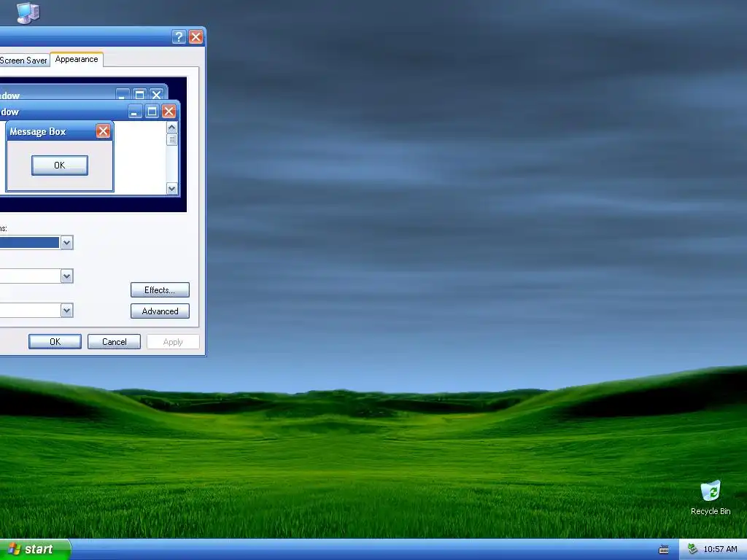747x560 pixels.
Task: Open the Advanced appearance settings
Action: coord(160,311)
